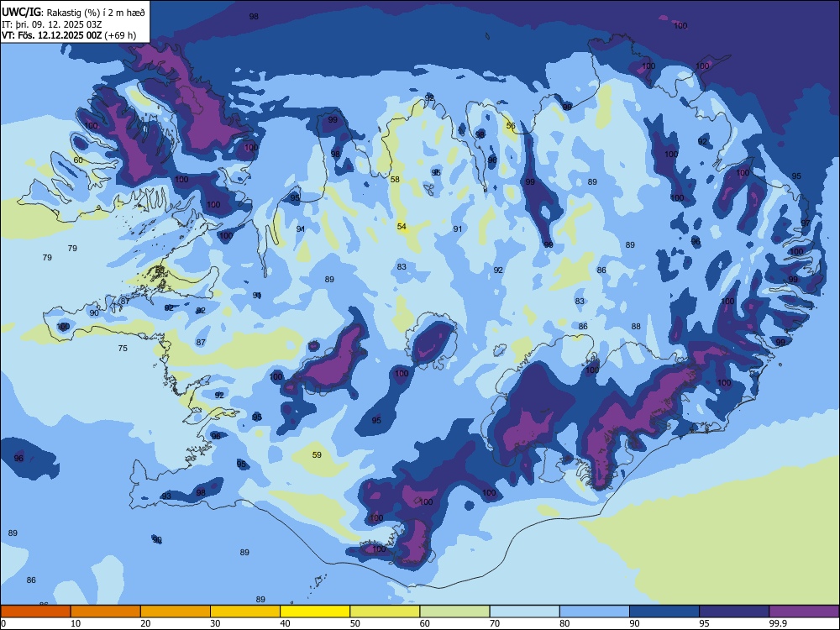Click the '50' legend tick label
Image resolution: width=840 pixels, height=630 pixels.
click(x=354, y=623)
